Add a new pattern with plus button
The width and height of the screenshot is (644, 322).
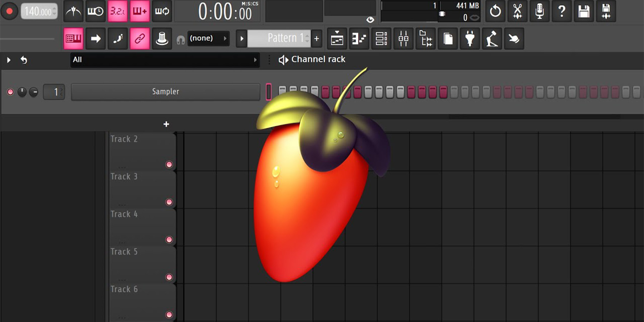(317, 39)
